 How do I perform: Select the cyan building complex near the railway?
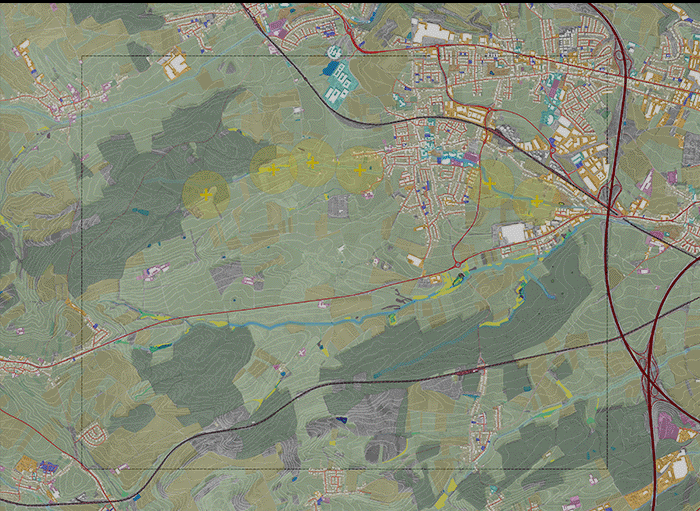pyautogui.click(x=338, y=80)
